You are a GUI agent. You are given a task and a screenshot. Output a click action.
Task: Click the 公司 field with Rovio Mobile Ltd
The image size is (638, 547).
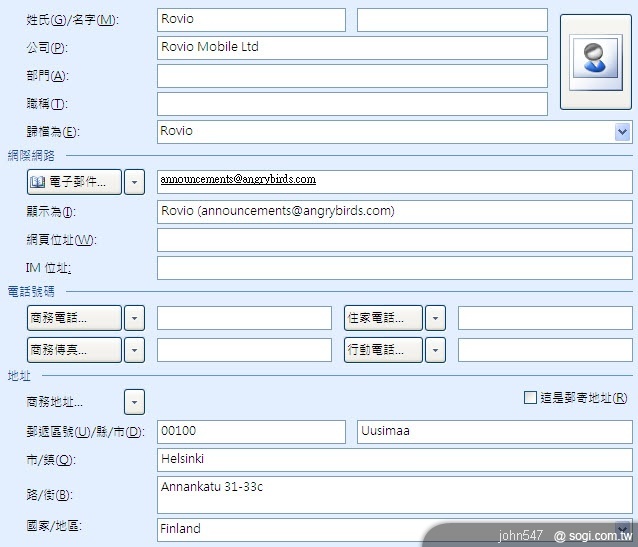pos(352,48)
